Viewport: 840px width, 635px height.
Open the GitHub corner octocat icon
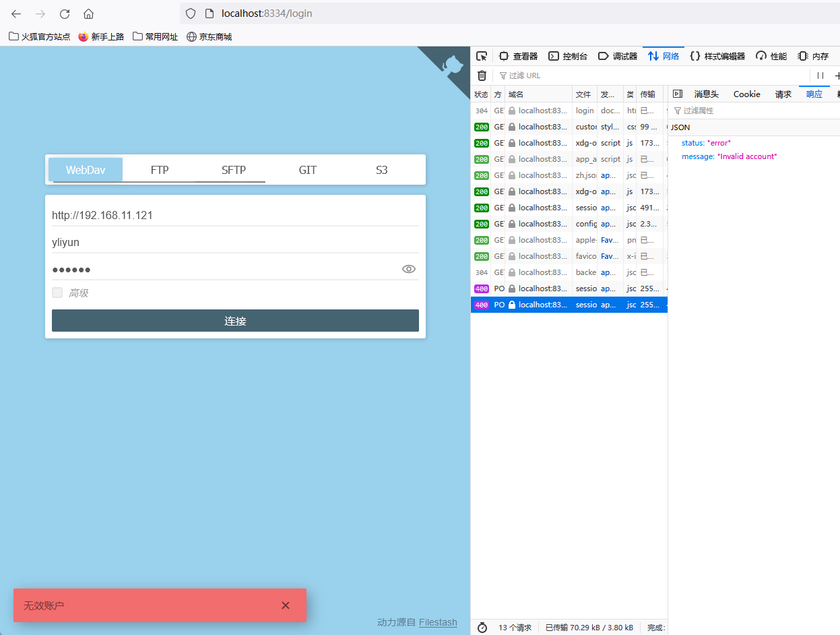453,64
